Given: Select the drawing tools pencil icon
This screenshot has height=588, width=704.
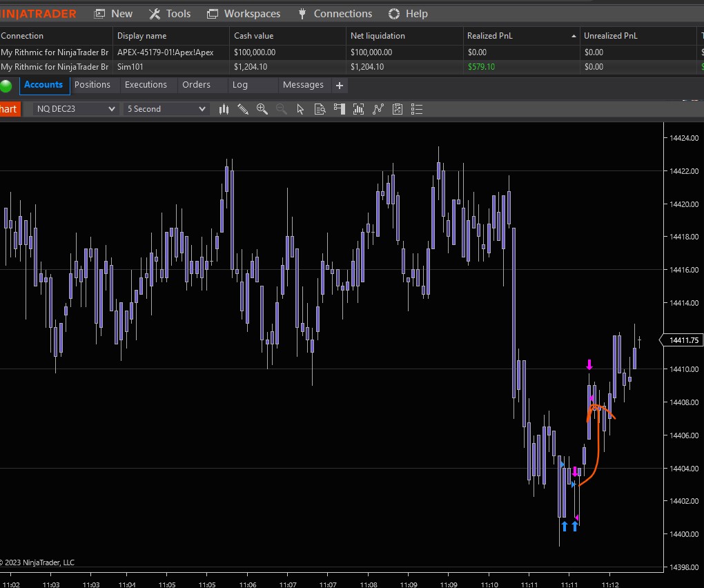Looking at the screenshot, I should coord(243,109).
